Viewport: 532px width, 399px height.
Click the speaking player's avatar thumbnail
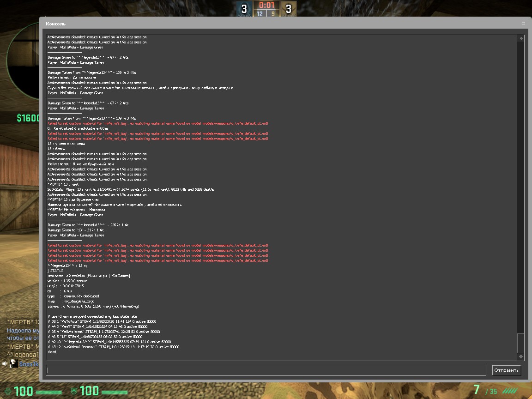click(14, 364)
